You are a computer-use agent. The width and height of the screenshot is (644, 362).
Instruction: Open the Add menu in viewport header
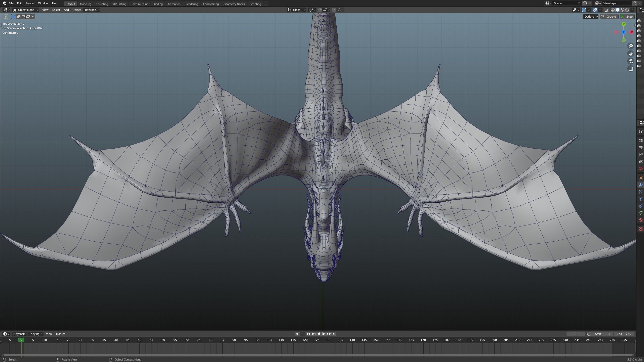tap(66, 10)
